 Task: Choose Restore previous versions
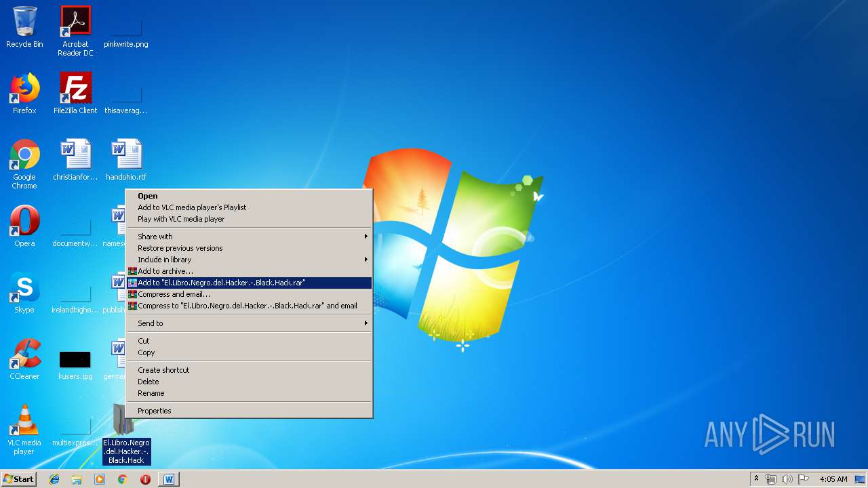(x=250, y=248)
